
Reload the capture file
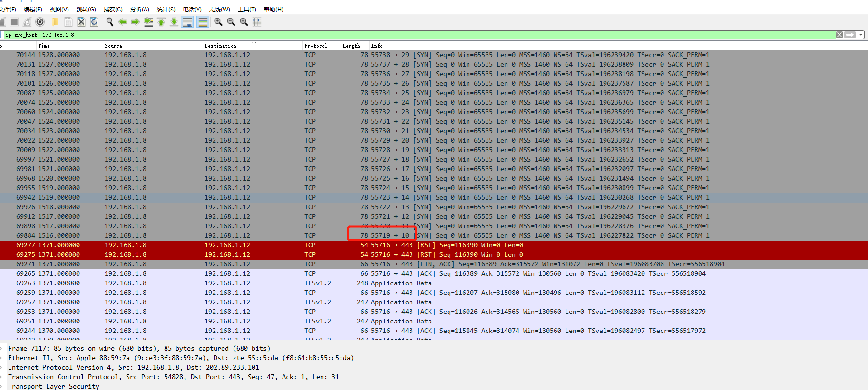(x=94, y=22)
